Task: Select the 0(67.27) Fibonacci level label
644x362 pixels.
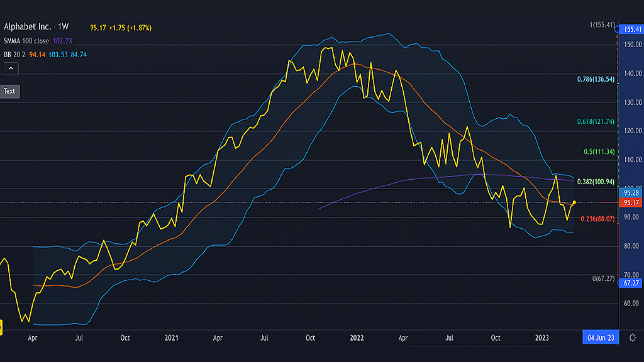Action: tap(603, 278)
